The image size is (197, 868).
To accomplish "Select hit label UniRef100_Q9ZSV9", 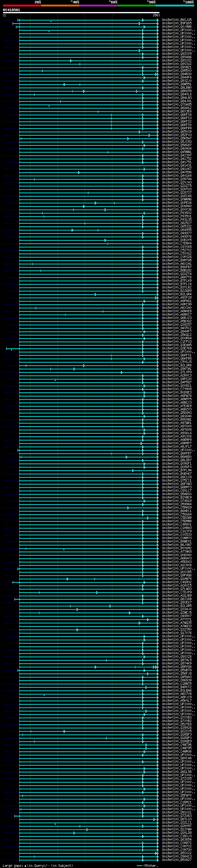I will point(177,54).
